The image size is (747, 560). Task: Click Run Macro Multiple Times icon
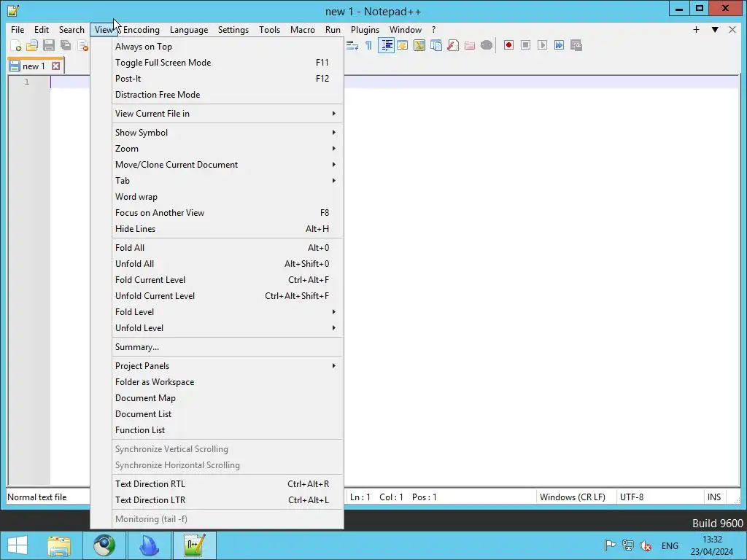[560, 45]
